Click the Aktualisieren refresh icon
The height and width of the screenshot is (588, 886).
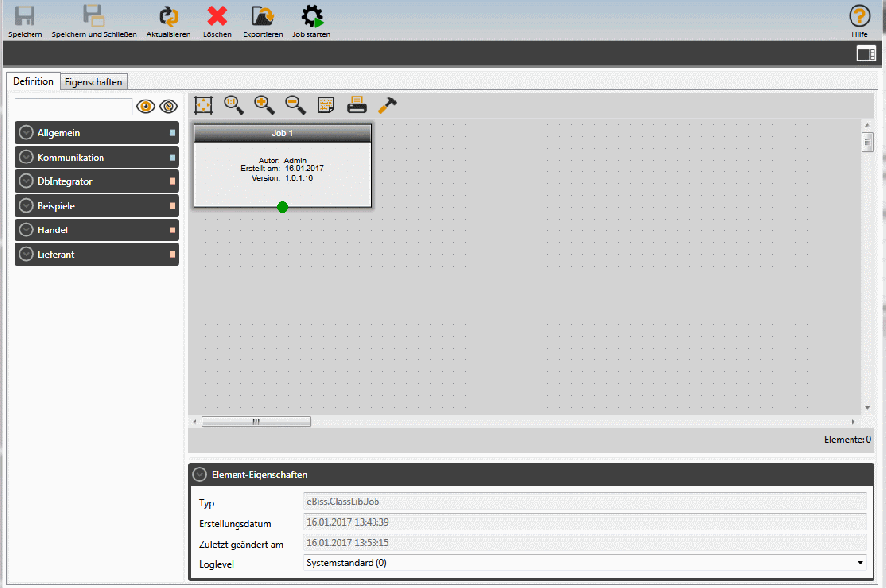[169, 16]
